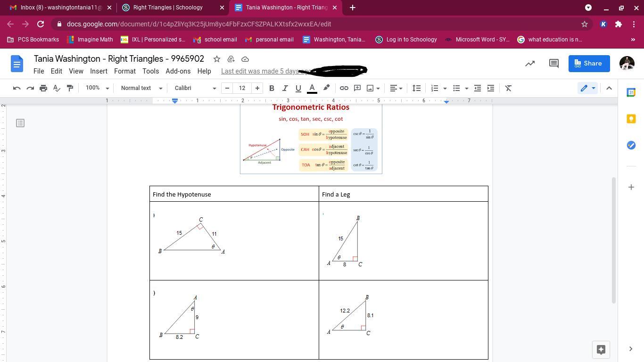Toggle Italic formatting
644x362 pixels.
[x=285, y=88]
